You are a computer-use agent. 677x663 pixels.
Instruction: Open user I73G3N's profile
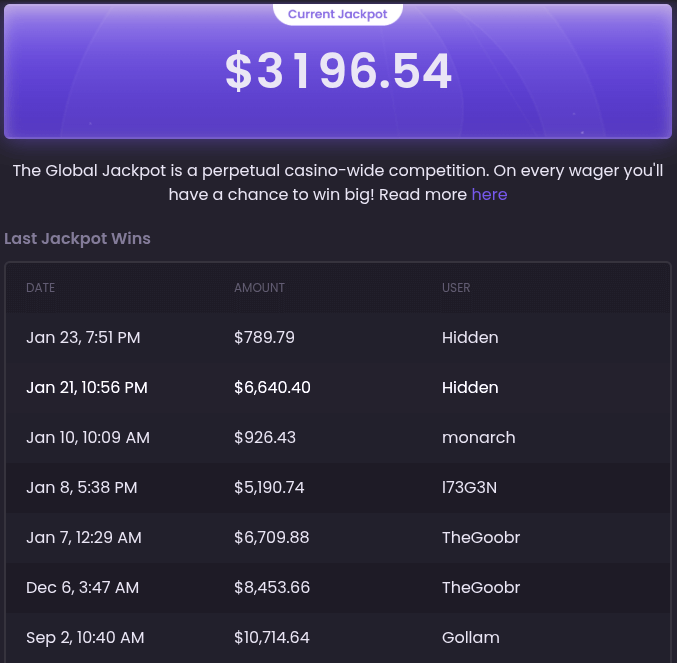[x=470, y=488]
